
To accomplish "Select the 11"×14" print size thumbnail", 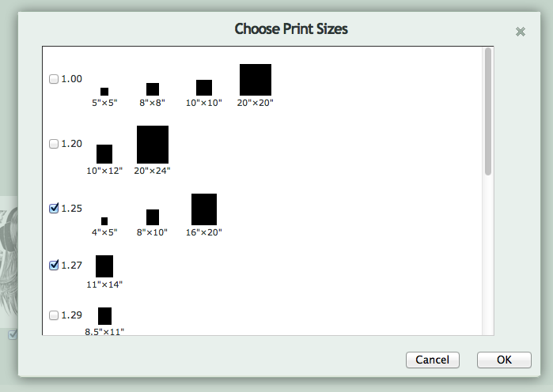I will 104,266.
